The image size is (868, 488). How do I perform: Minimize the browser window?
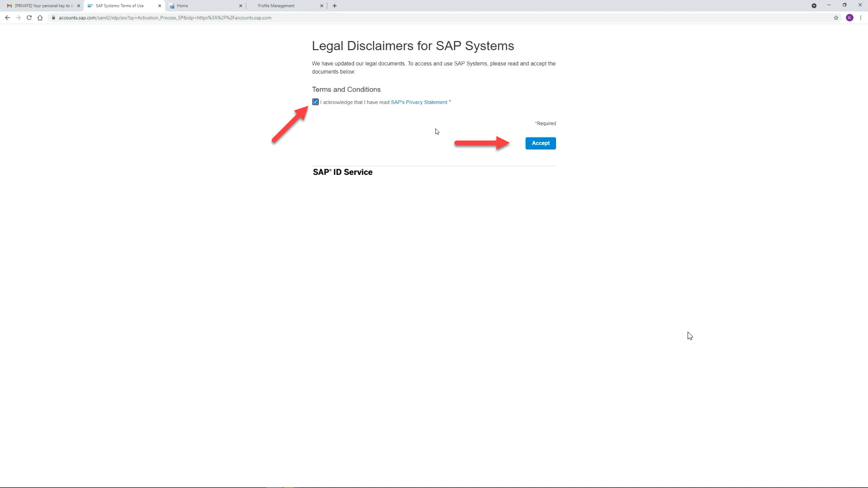(829, 5)
